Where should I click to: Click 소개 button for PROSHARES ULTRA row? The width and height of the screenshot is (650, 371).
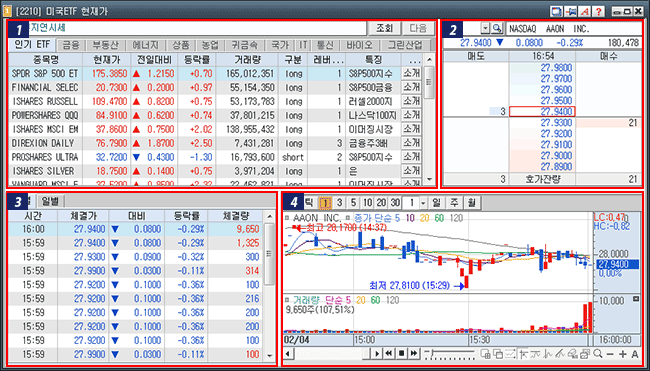pyautogui.click(x=412, y=157)
